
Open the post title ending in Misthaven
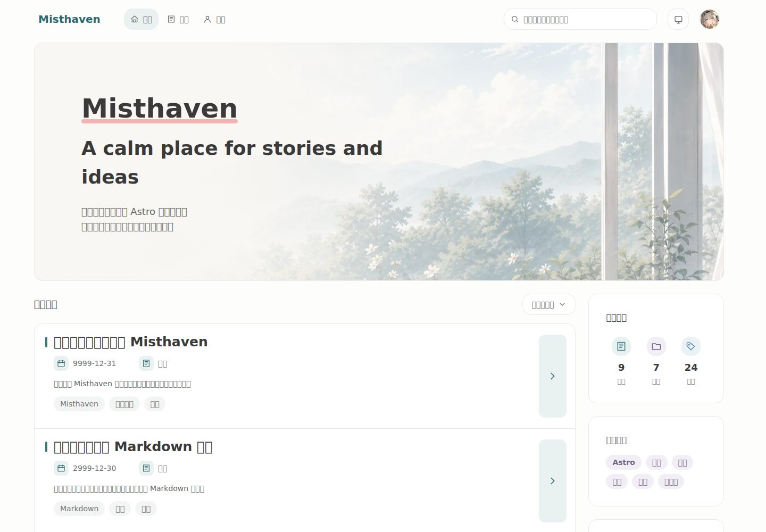click(131, 342)
